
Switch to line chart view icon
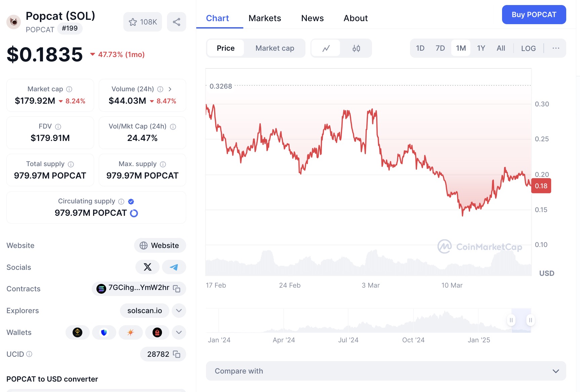click(326, 48)
